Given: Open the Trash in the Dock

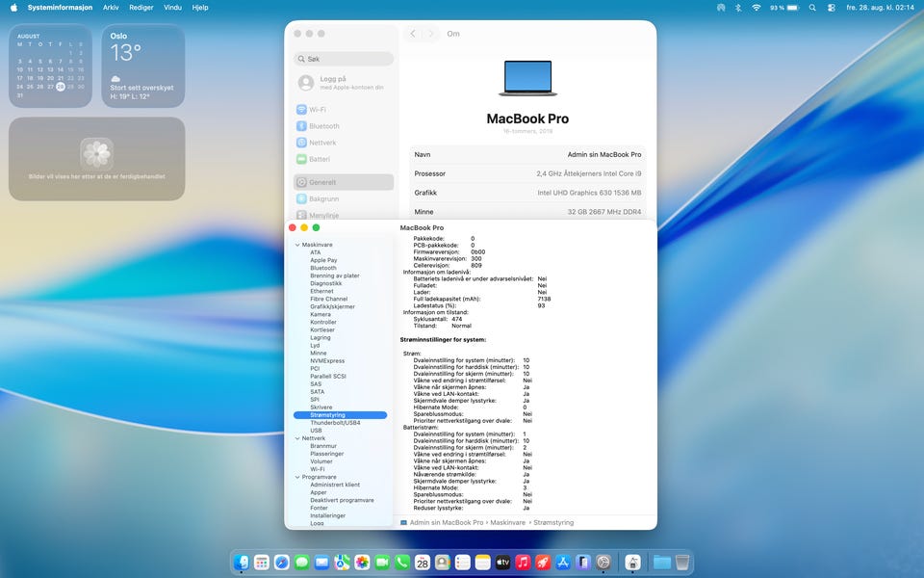Looking at the screenshot, I should pyautogui.click(x=681, y=563).
